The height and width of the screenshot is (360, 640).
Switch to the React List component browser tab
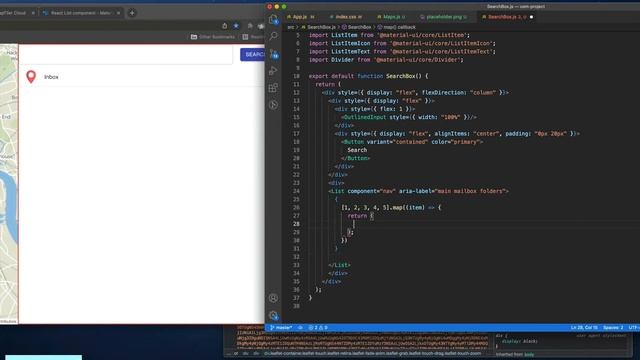click(x=81, y=13)
